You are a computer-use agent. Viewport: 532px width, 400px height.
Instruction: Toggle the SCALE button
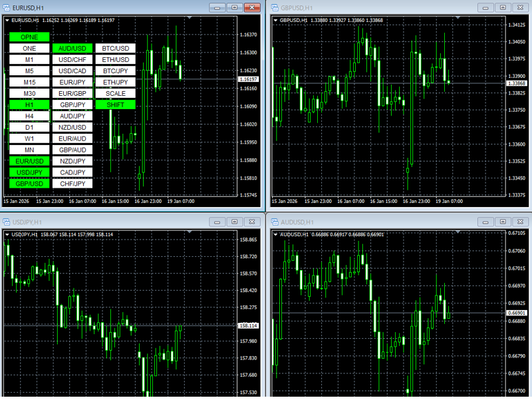tap(115, 93)
